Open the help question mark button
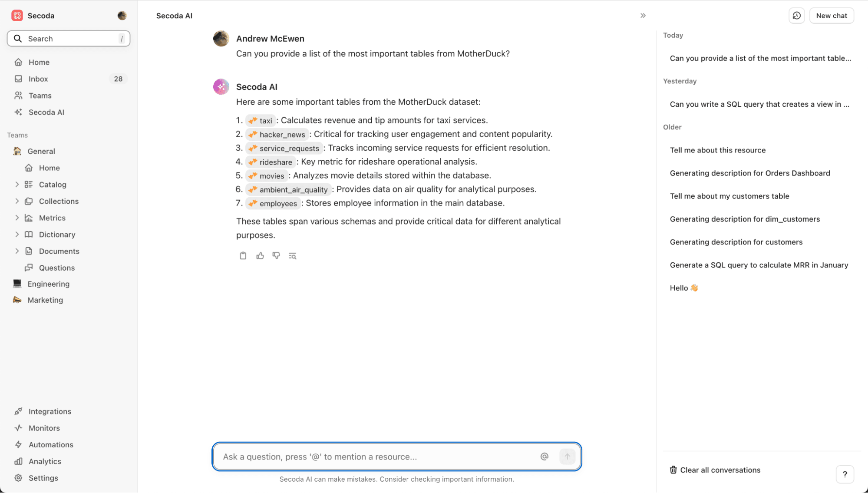The height and width of the screenshot is (493, 868). click(x=845, y=474)
